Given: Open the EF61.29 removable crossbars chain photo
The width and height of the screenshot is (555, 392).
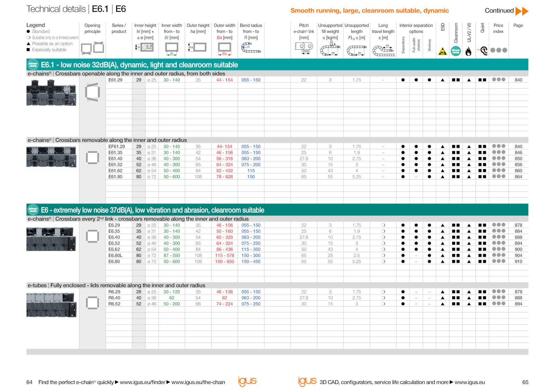Looking at the screenshot, I should click(x=51, y=157).
